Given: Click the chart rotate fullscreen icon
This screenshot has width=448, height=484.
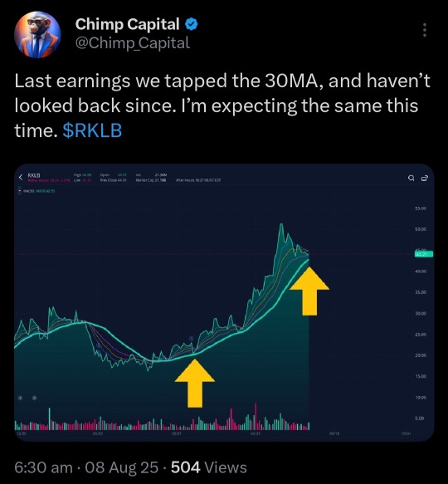Looking at the screenshot, I should point(425,178).
